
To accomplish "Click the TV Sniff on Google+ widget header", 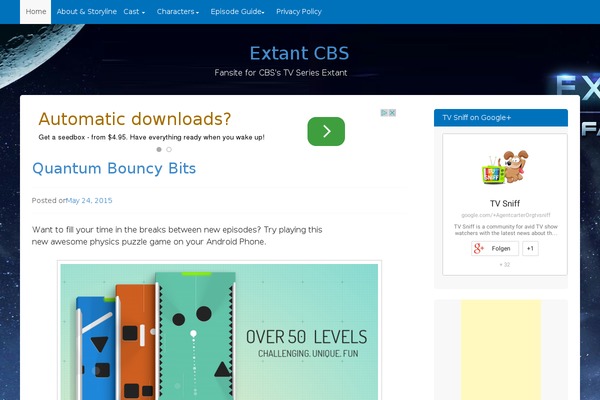I will [x=501, y=118].
